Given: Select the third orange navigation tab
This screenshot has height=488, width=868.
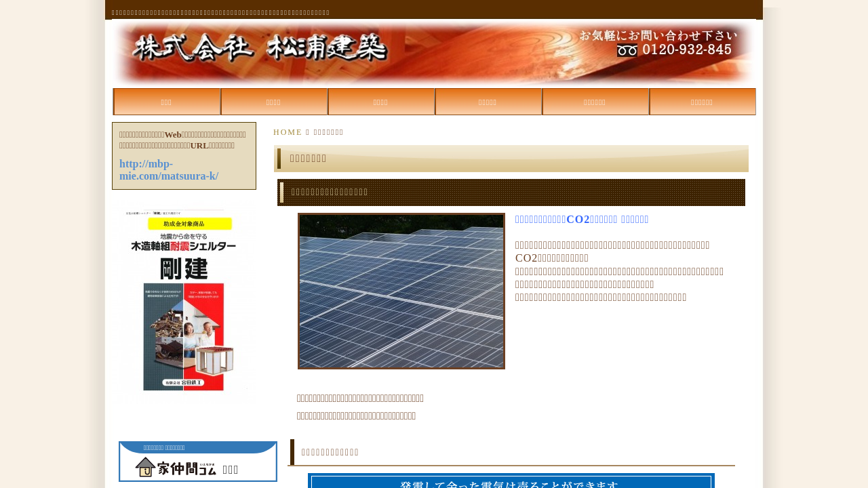Looking at the screenshot, I should [x=381, y=102].
